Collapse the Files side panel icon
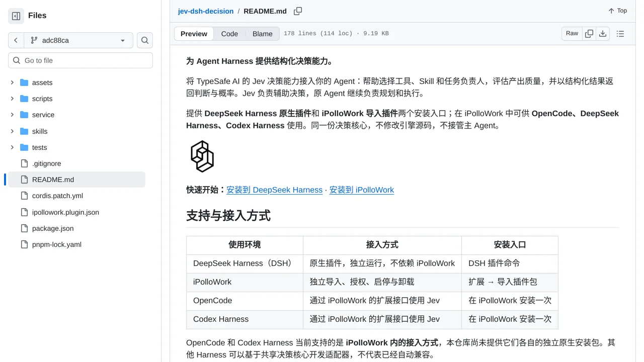The height and width of the screenshot is (362, 644). (x=16, y=16)
